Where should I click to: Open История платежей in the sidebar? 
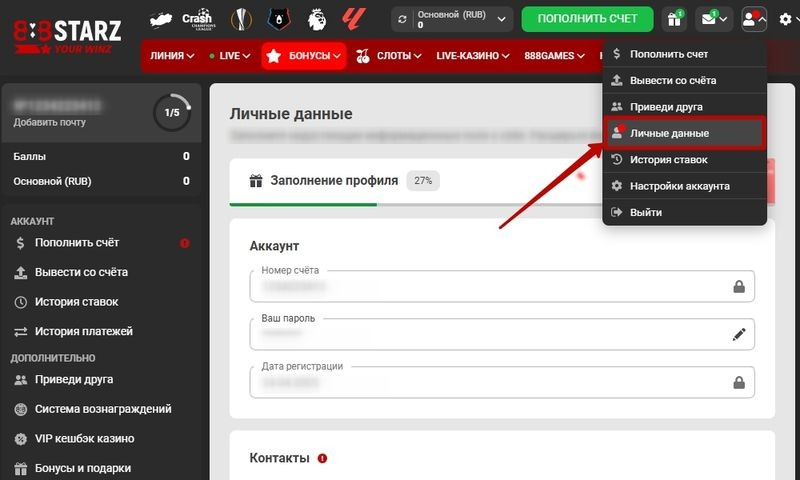tap(83, 331)
